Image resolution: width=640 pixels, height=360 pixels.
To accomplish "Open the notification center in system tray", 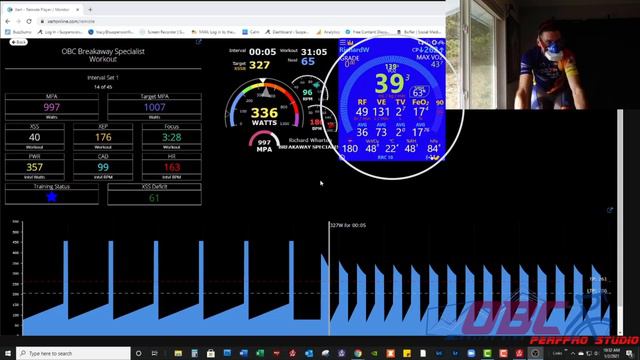I will (x=629, y=353).
